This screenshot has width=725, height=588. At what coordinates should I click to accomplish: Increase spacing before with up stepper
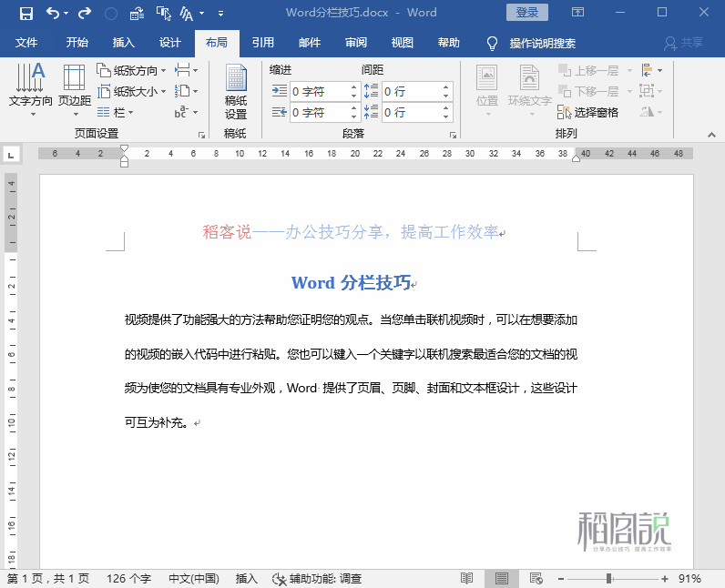click(445, 86)
